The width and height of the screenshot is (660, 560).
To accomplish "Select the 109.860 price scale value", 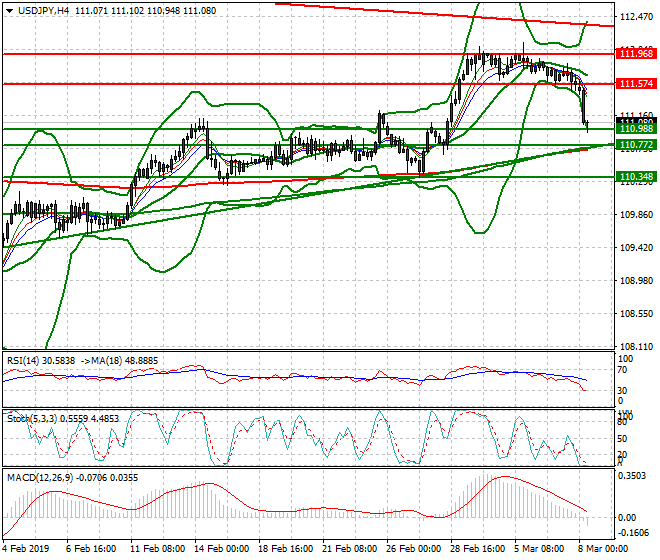I will pos(637,215).
